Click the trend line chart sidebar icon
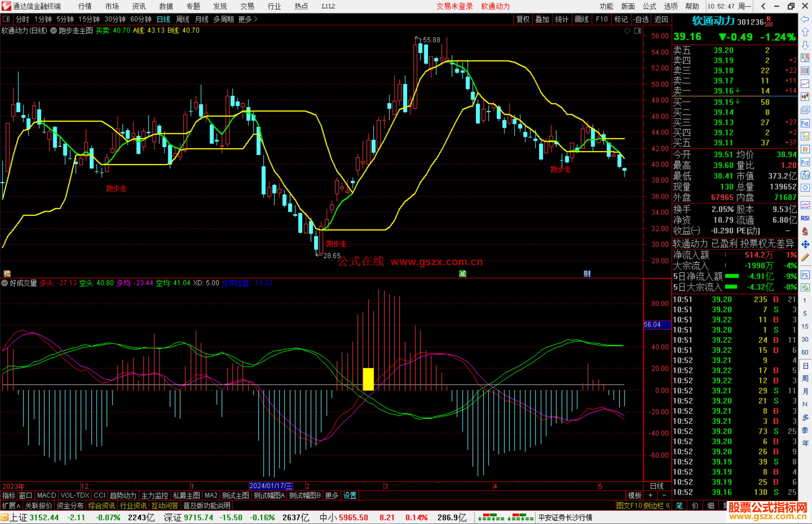Viewport: 812px width, 524px height. [x=805, y=84]
